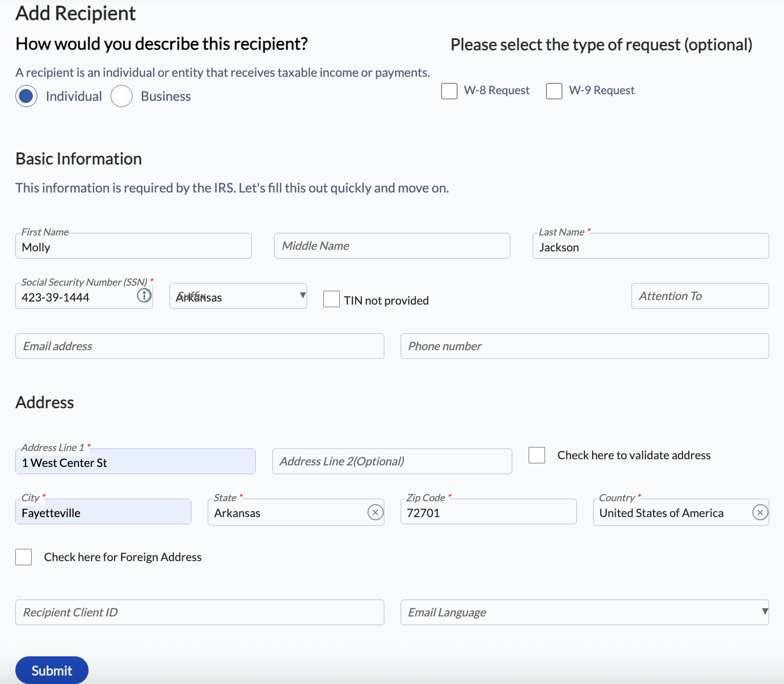Clear the State field selection

pos(376,512)
